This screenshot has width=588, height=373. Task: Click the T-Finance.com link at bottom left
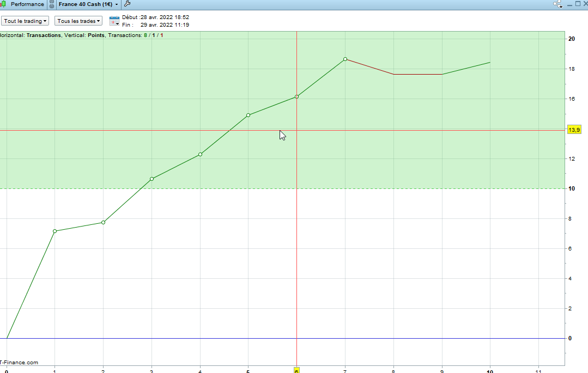[x=19, y=363]
